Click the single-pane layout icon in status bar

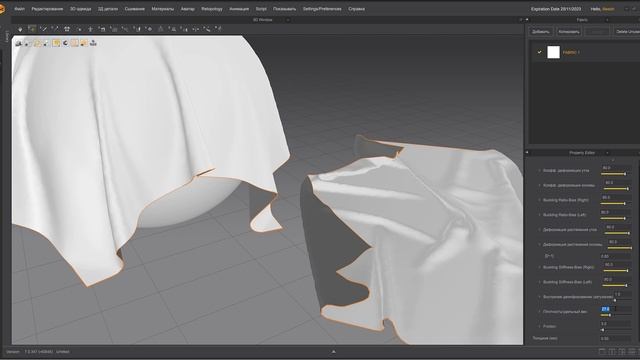coord(602,351)
